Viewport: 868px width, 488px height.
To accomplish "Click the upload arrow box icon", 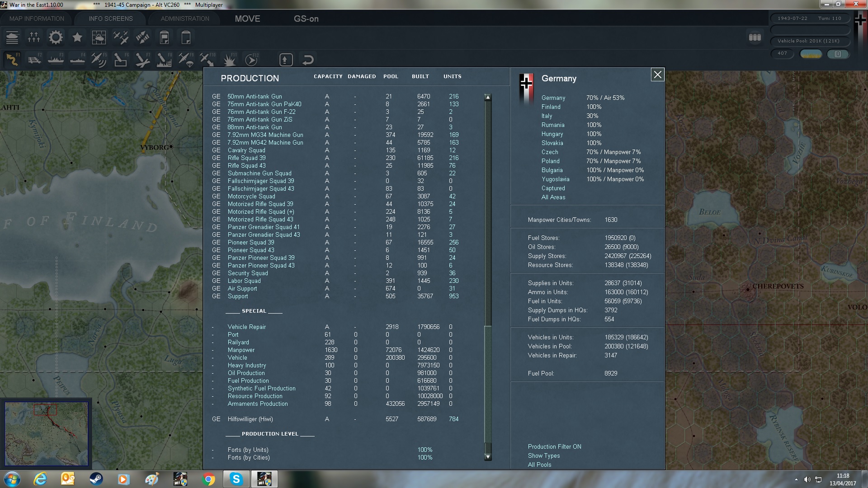I will pyautogui.click(x=286, y=60).
